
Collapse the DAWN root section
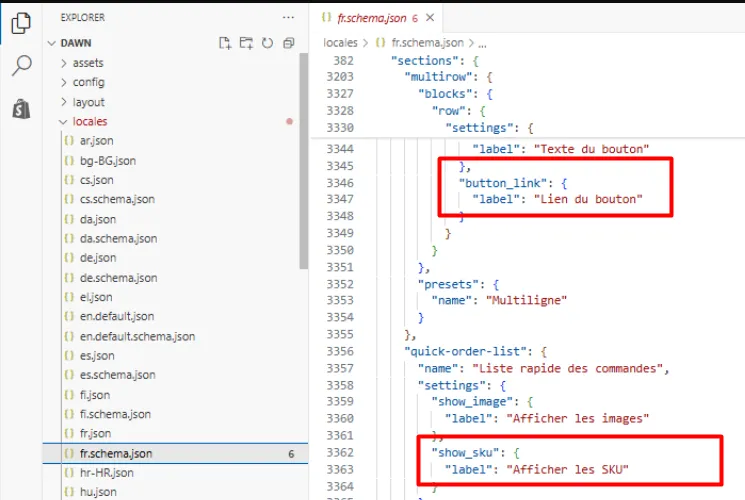coord(76,43)
